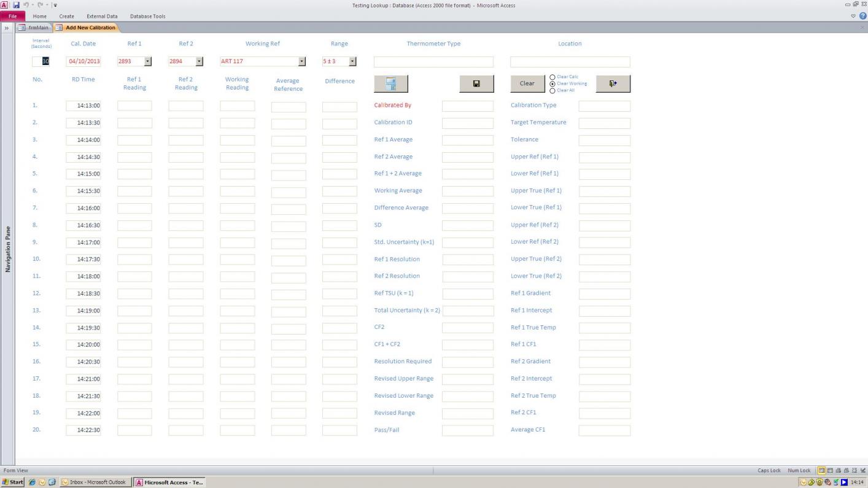Click blue play arrow tray icon
The image size is (868, 488).
[844, 482]
